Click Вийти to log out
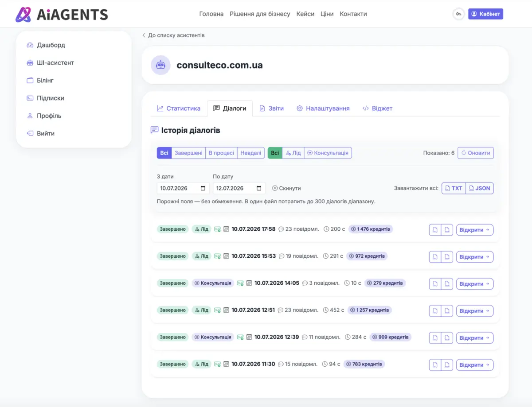The image size is (532, 407). [40, 134]
